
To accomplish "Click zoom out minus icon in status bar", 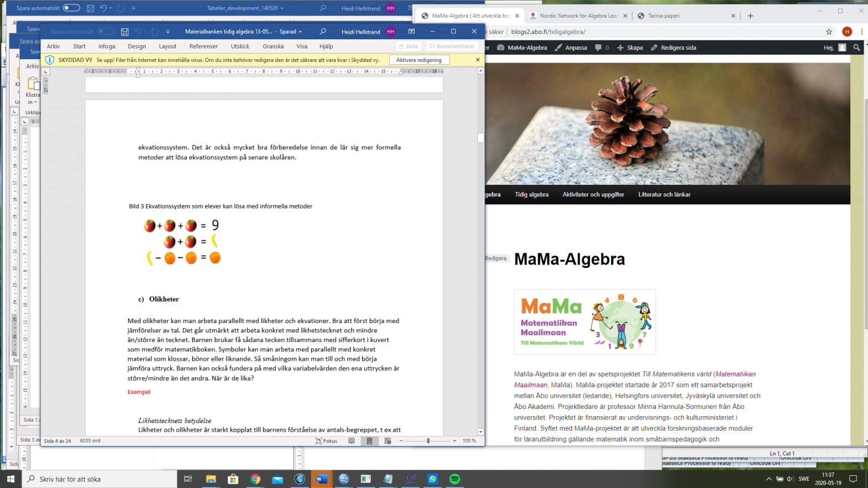I will coord(401,441).
